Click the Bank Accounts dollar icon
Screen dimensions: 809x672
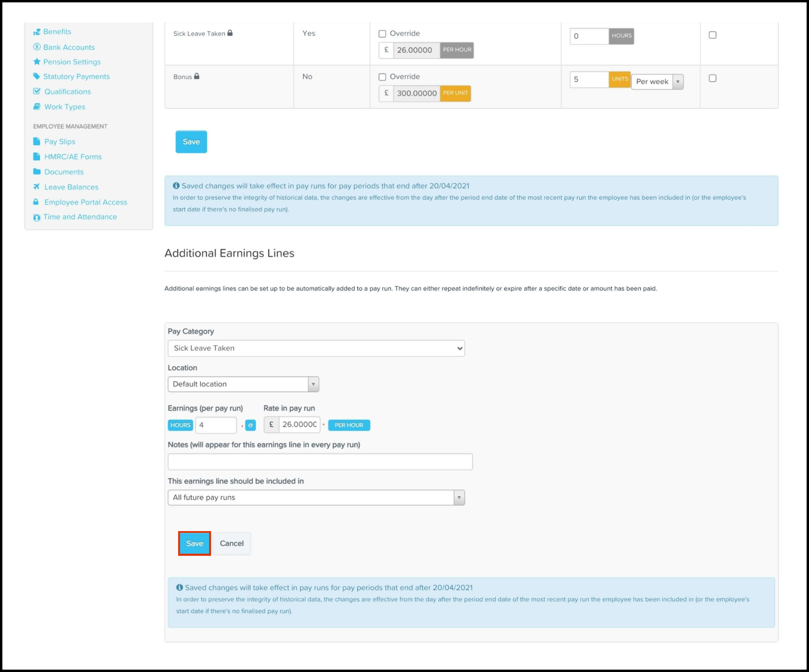(37, 47)
